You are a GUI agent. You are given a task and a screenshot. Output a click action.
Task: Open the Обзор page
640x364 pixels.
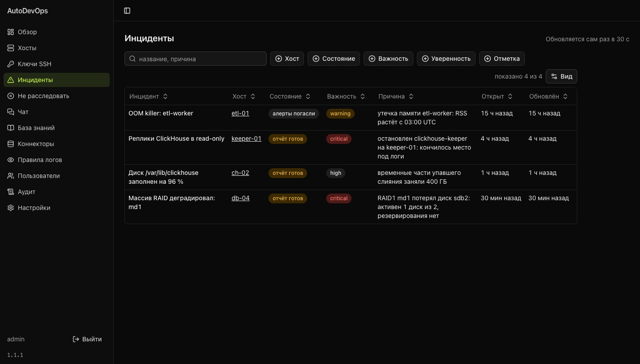point(56,32)
